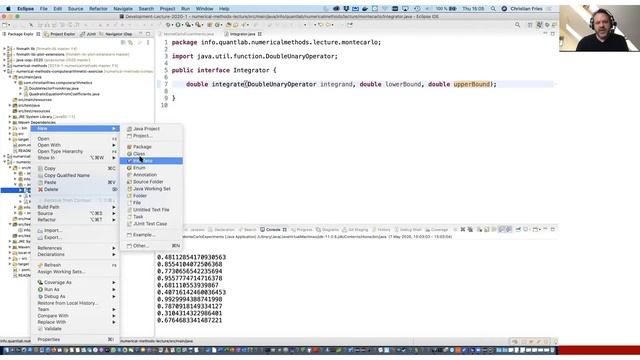This screenshot has width=640, height=360.
Task: Open the Apple menu
Action: pos(8,9)
